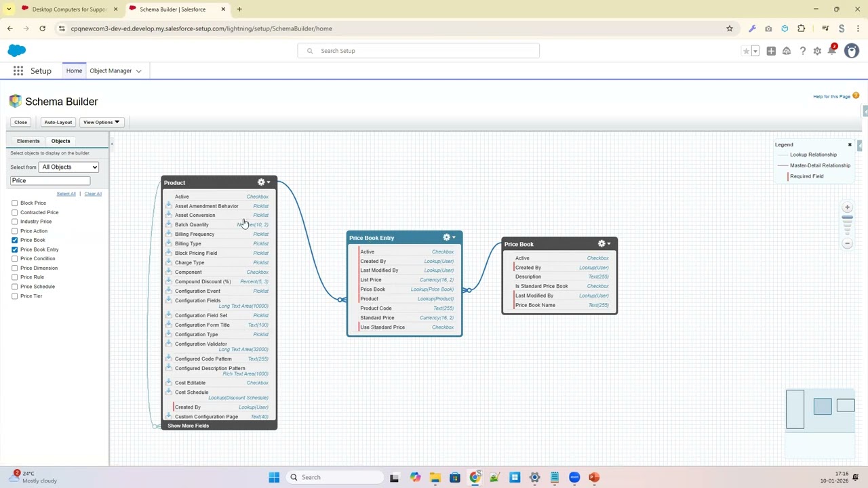This screenshot has height=488, width=868.
Task: Open a new browser tab
Action: click(239, 9)
